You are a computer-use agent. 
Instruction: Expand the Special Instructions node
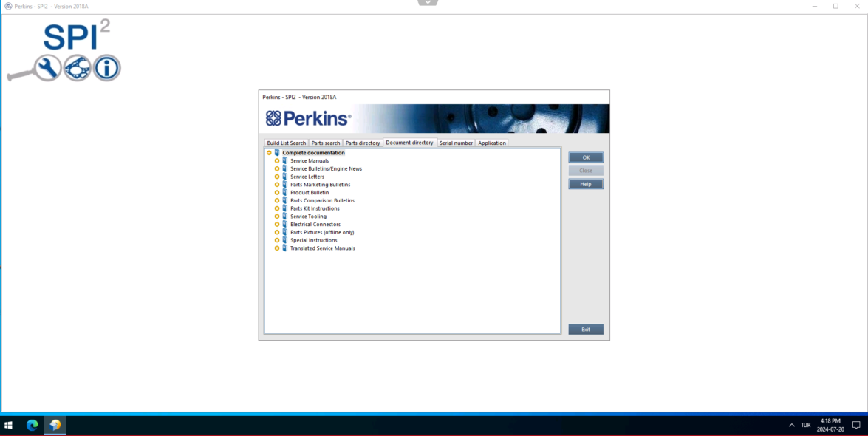coord(277,240)
